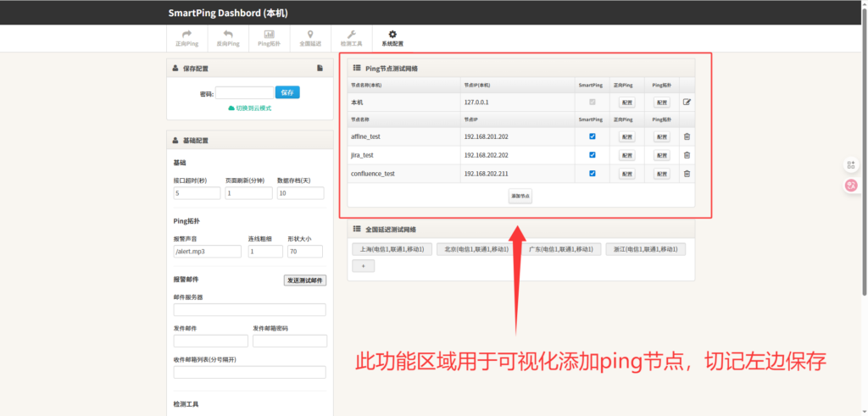This screenshot has height=416, width=868.
Task: Open the 检测工具 tab
Action: point(351,38)
